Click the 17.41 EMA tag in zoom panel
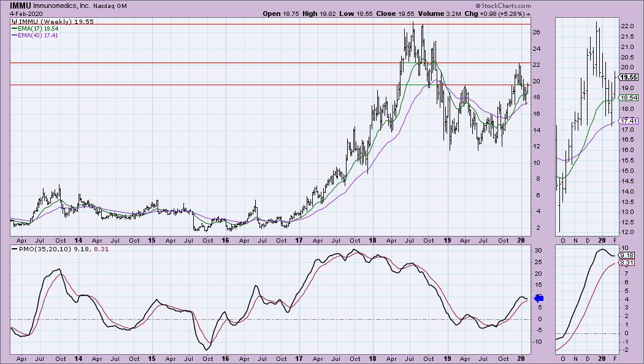The width and height of the screenshot is (644, 364). [x=629, y=121]
